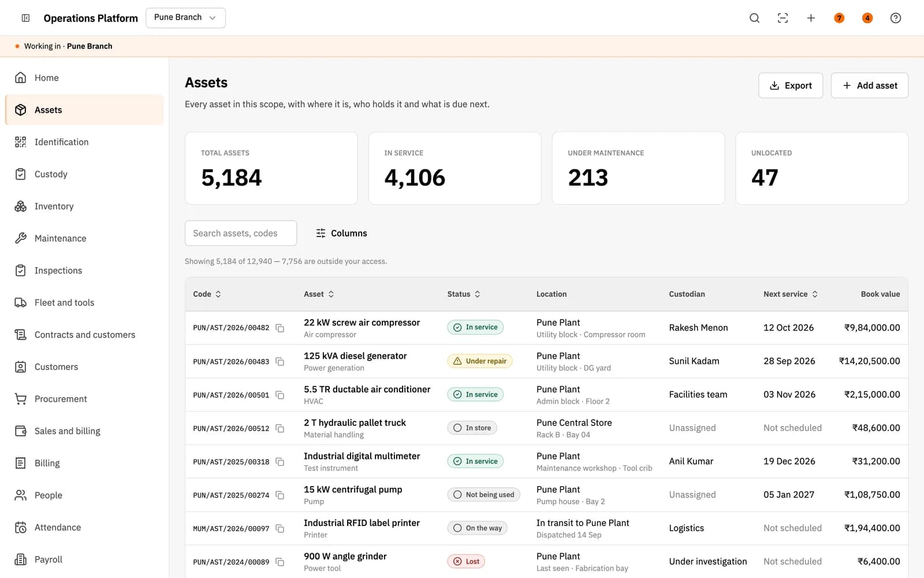Copy code PUN/AST/2026/00482
This screenshot has height=578, width=924.
pyautogui.click(x=280, y=328)
